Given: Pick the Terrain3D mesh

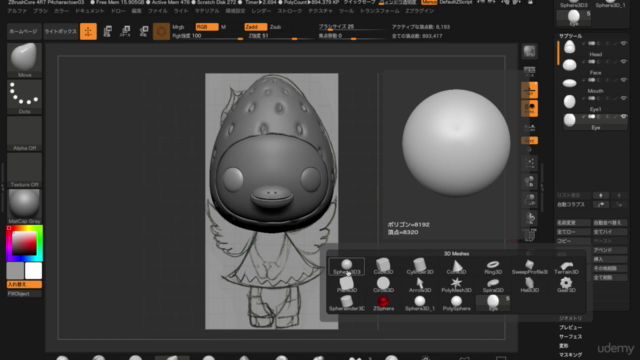Looking at the screenshot, I should pos(566,267).
